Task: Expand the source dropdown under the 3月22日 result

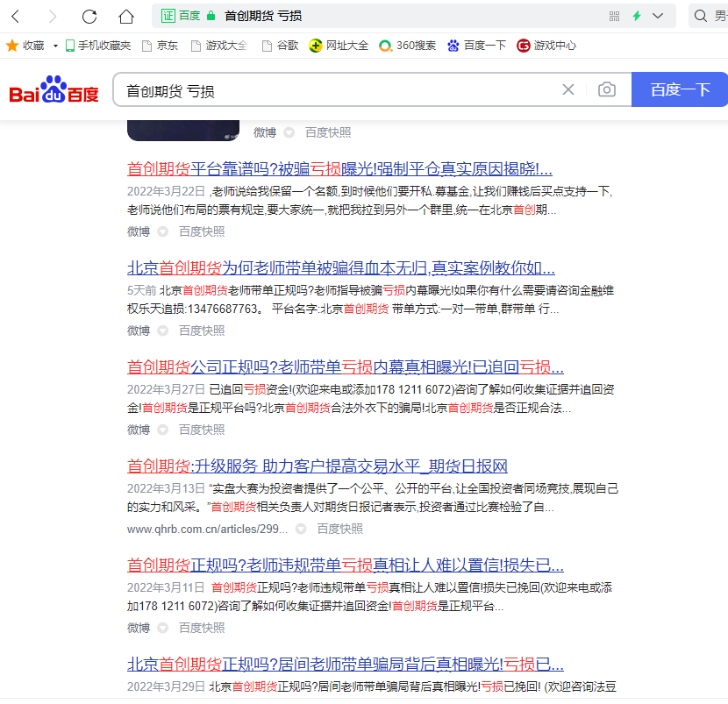Action: pos(162,231)
